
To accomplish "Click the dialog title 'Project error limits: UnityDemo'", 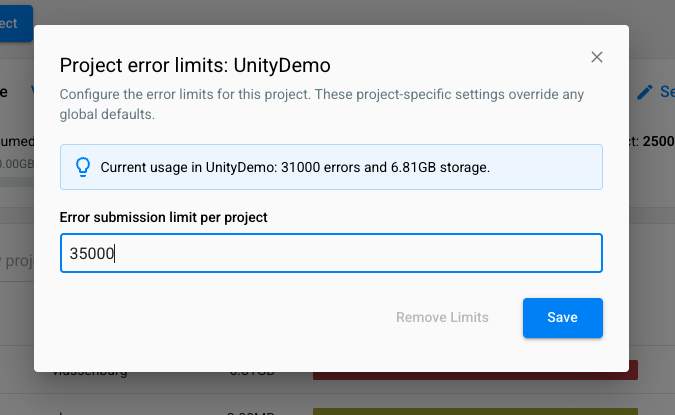I will coord(195,65).
